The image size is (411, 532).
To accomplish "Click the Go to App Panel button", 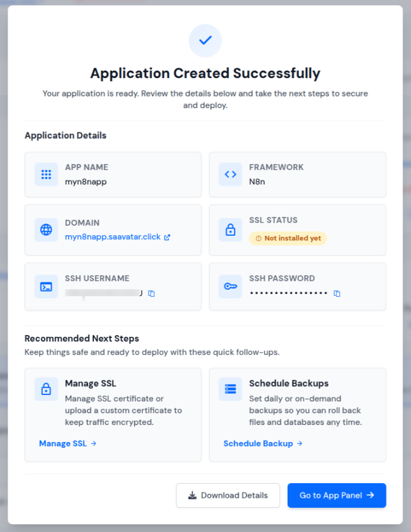I will (336, 496).
